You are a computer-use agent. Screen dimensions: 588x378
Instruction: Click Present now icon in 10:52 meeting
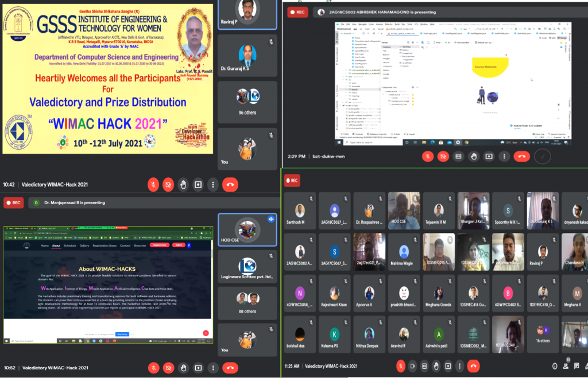click(198, 367)
